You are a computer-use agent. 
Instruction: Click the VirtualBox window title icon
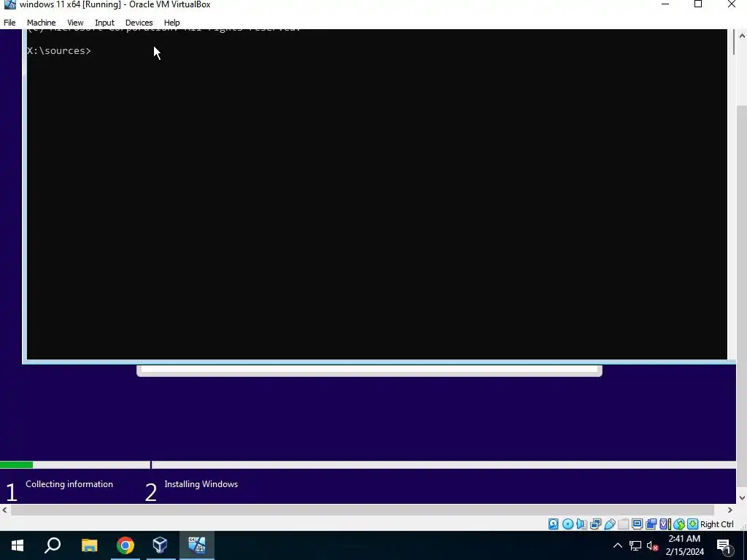tap(9, 5)
